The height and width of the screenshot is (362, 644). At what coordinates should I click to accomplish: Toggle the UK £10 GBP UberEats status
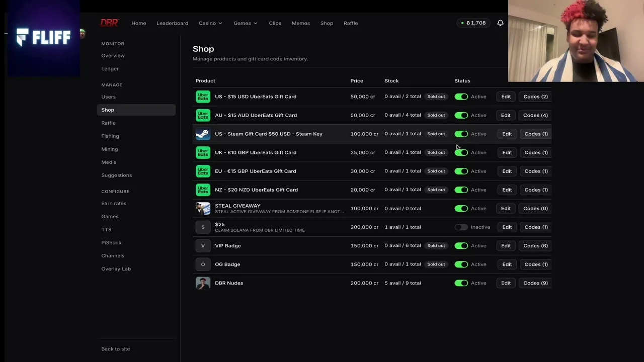click(x=461, y=152)
